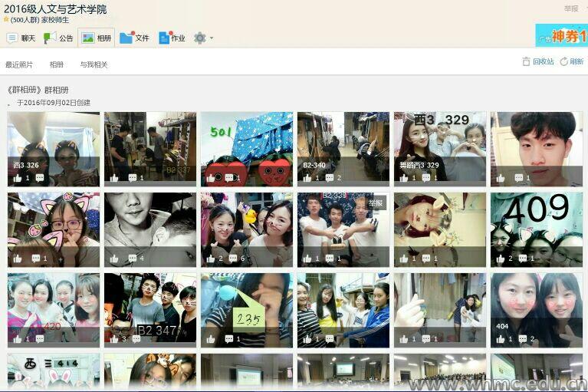This screenshot has height=392, width=588.
Task: Click the 文件 folder icon
Action: pyautogui.click(x=126, y=38)
